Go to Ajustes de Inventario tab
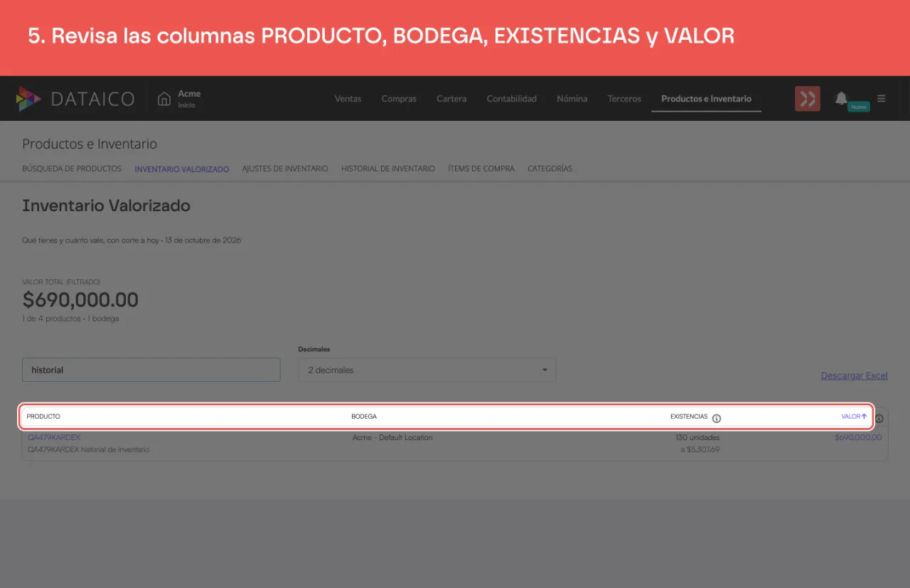Image resolution: width=910 pixels, height=588 pixels. point(285,169)
